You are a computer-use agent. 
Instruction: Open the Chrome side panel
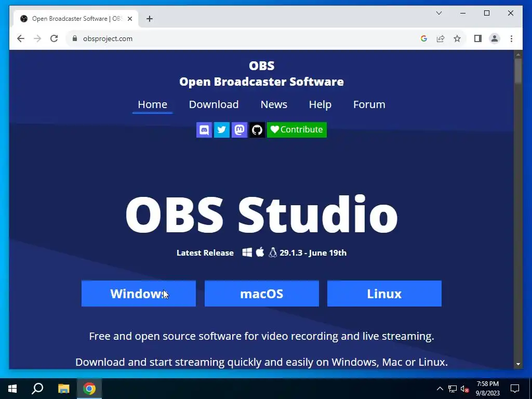(x=478, y=38)
